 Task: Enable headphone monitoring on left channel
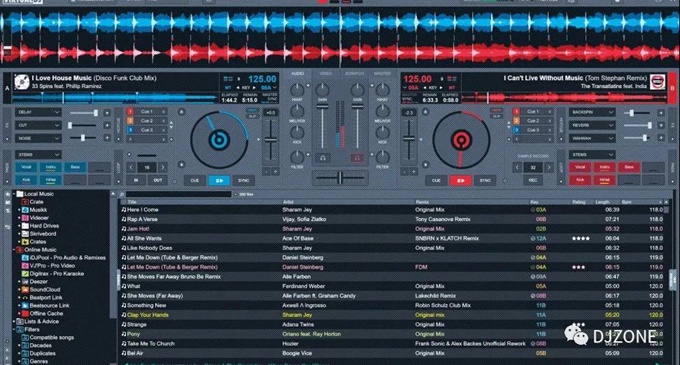[323, 158]
